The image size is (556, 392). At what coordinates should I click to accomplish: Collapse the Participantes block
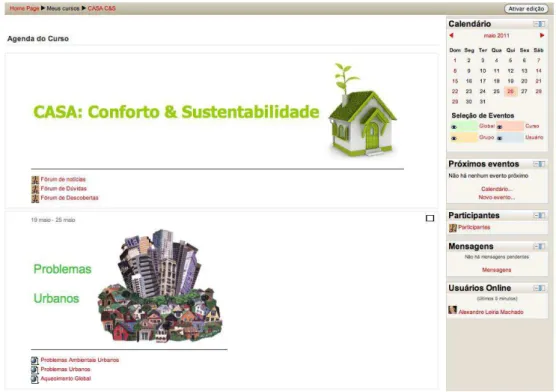[x=539, y=215]
